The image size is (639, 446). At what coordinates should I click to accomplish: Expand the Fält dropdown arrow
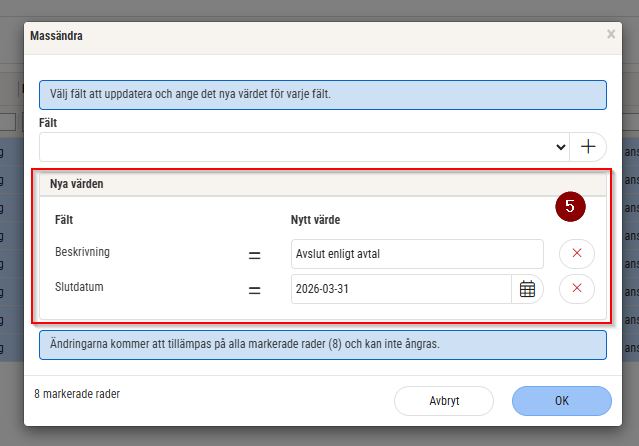click(x=560, y=147)
